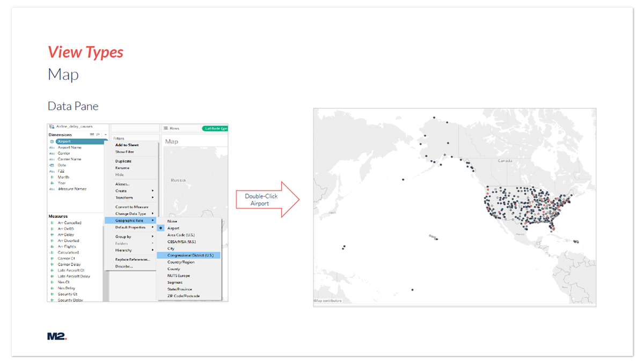Switch Dimensions to grid view icon
Image resolution: width=644 pixels, height=362 pixels.
tap(92, 135)
